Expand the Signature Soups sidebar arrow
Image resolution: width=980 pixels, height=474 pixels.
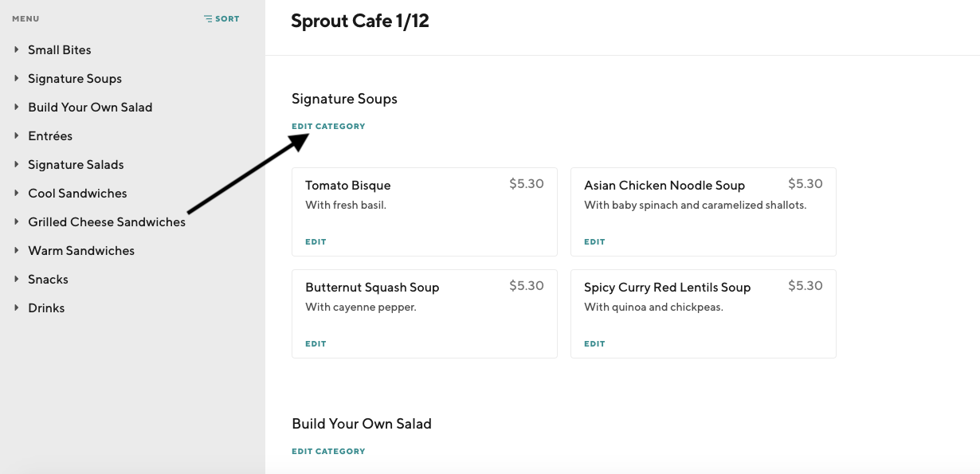click(x=16, y=78)
